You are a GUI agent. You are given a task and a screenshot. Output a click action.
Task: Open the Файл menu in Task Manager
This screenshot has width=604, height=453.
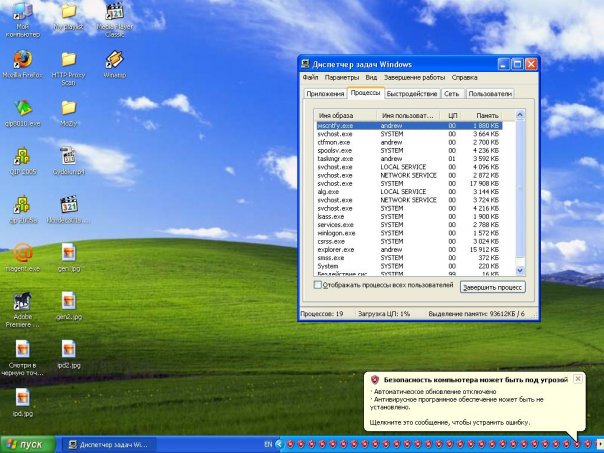coord(310,77)
